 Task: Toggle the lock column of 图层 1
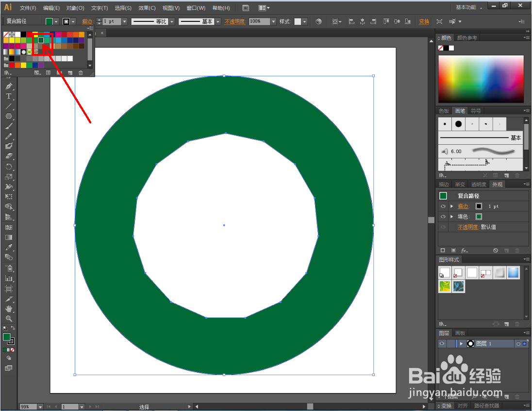(x=451, y=343)
